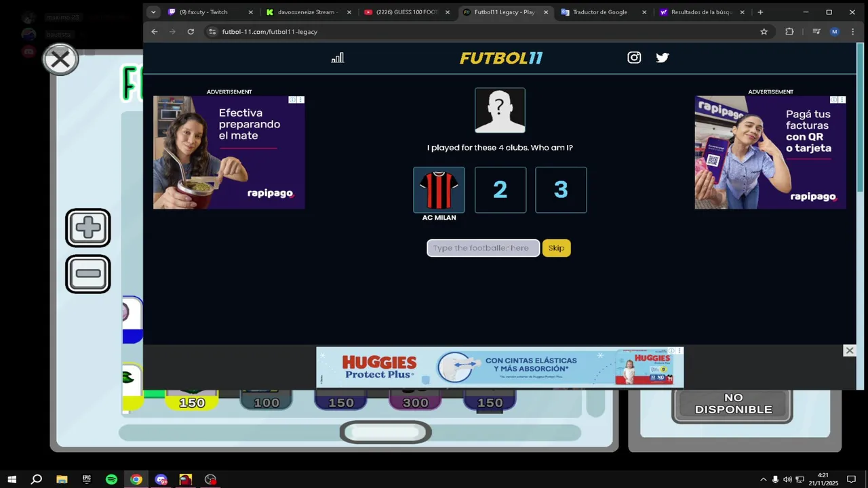Close the Huggies bottom banner ad
Viewport: 868px width, 488px height.
849,350
